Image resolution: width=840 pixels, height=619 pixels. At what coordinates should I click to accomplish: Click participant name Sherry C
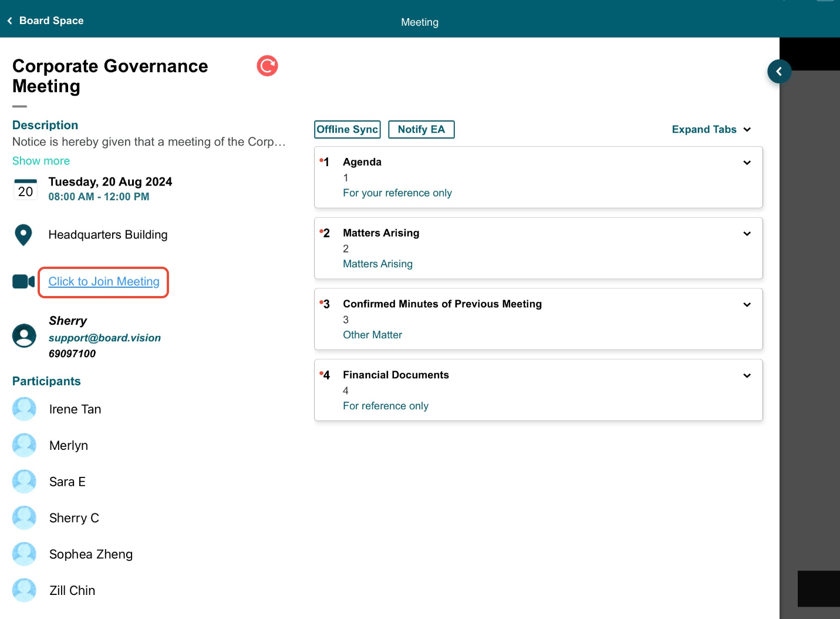(x=74, y=518)
